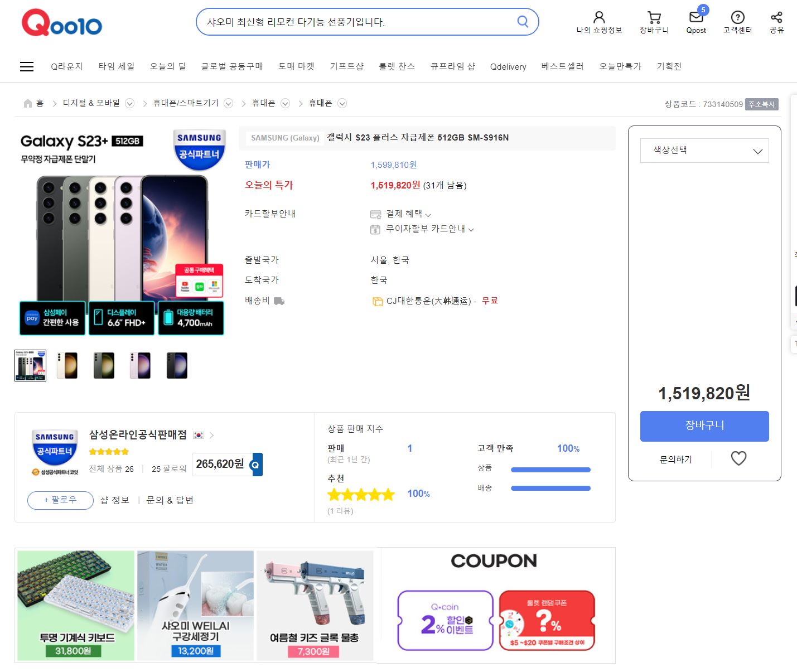Open Qdelivery menu item
The height and width of the screenshot is (672, 797).
tap(508, 67)
